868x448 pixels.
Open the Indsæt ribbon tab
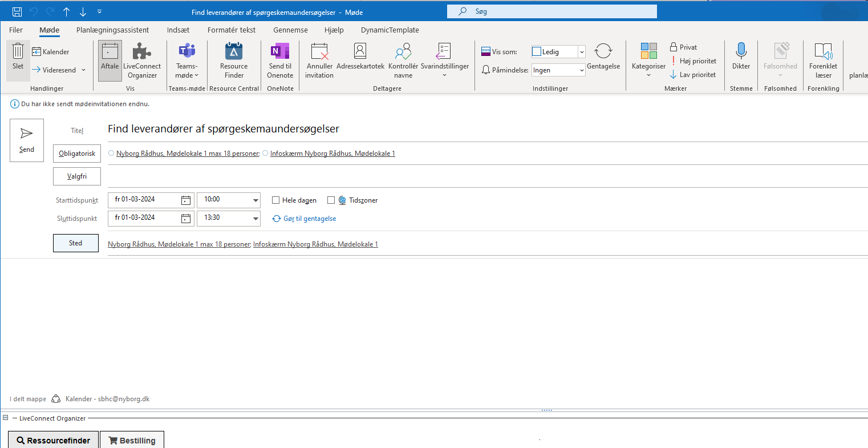(178, 30)
